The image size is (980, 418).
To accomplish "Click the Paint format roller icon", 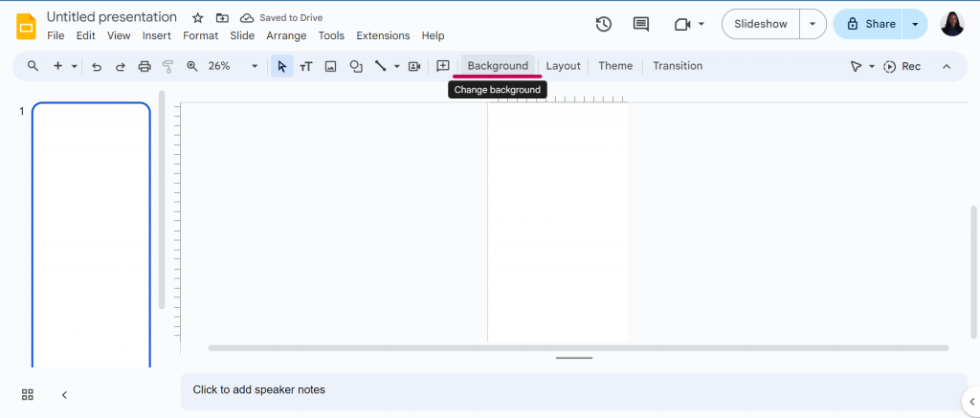I will 167,66.
